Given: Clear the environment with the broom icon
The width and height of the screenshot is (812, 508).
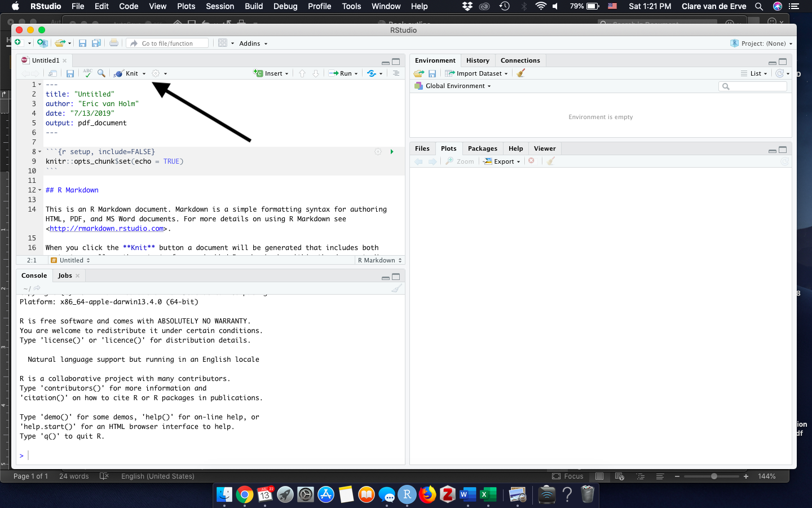Looking at the screenshot, I should (x=521, y=73).
